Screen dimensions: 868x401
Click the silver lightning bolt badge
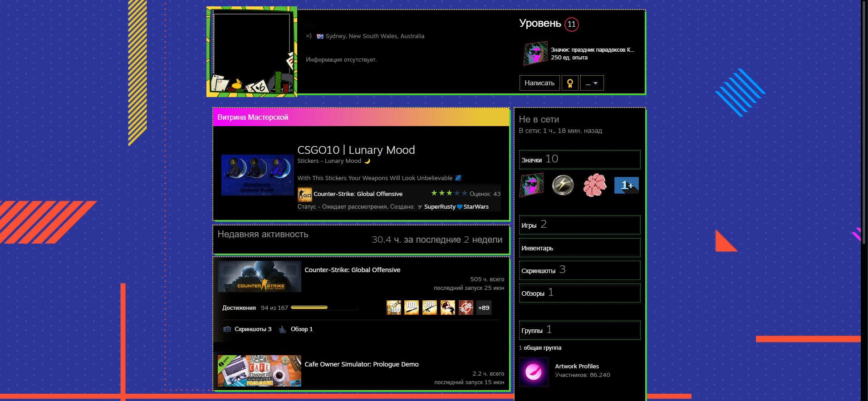click(563, 185)
